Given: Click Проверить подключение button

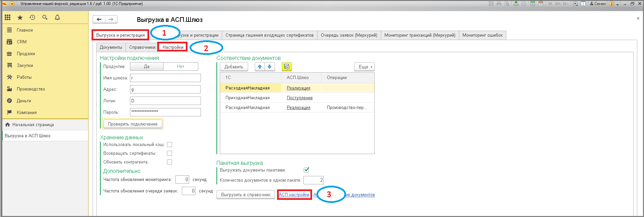Looking at the screenshot, I should (133, 124).
